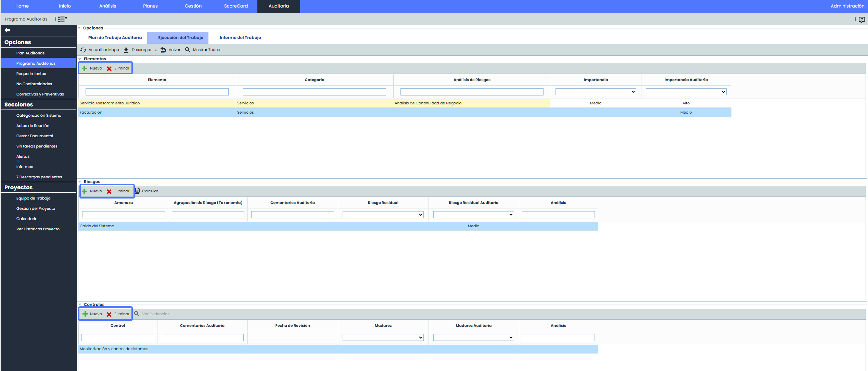Screen dimensions: 868x371
Task: Open the Riesgo Residual Auditoría dropdown
Action: [473, 215]
